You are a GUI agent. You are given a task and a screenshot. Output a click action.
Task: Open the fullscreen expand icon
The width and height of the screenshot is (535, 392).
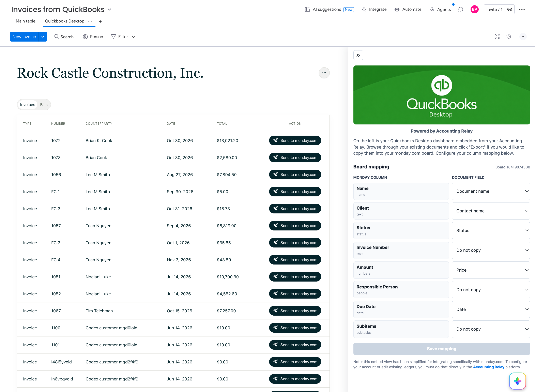(x=497, y=36)
